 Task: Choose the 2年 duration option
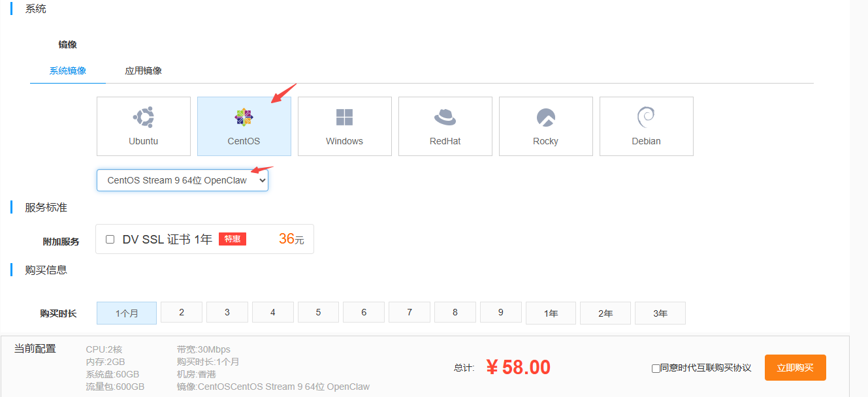(605, 313)
